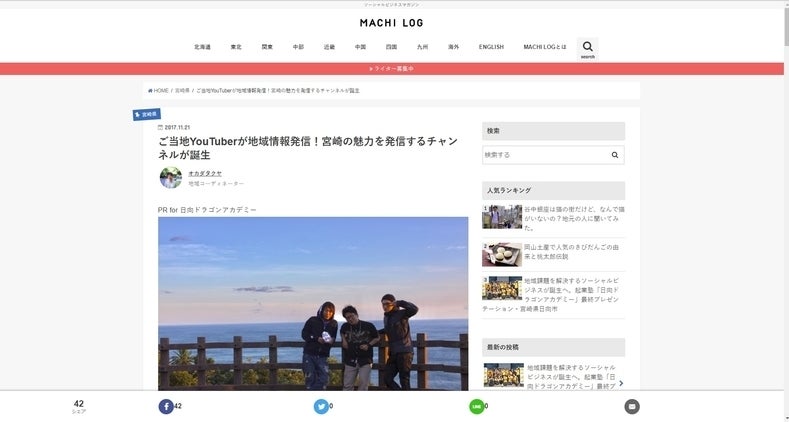The width and height of the screenshot is (789, 422).
Task: Click the MACHI LOG site logo
Action: tap(392, 23)
